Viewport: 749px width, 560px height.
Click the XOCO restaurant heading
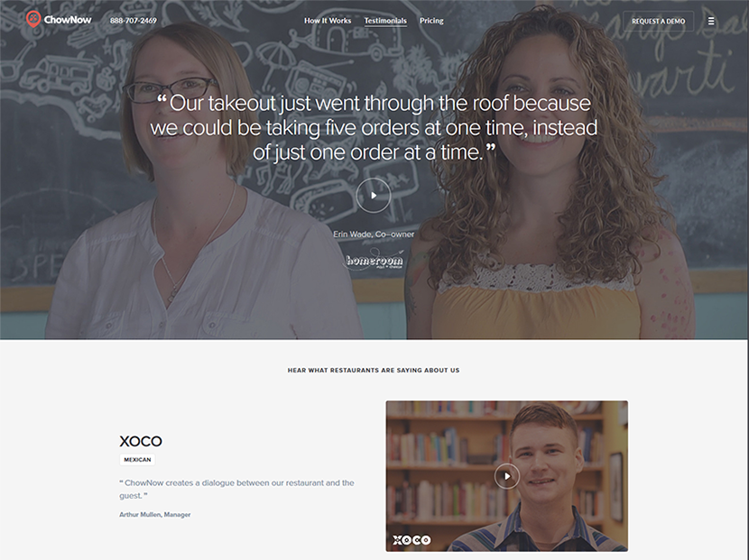pyautogui.click(x=141, y=441)
